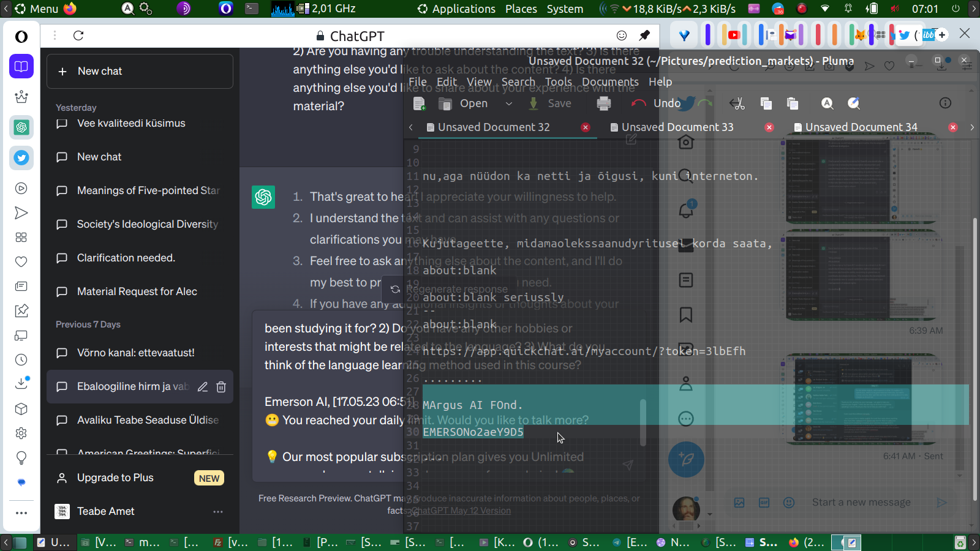Viewport: 980px width, 551px height.
Task: Open Twitter Profile icon in background window
Action: click(686, 384)
